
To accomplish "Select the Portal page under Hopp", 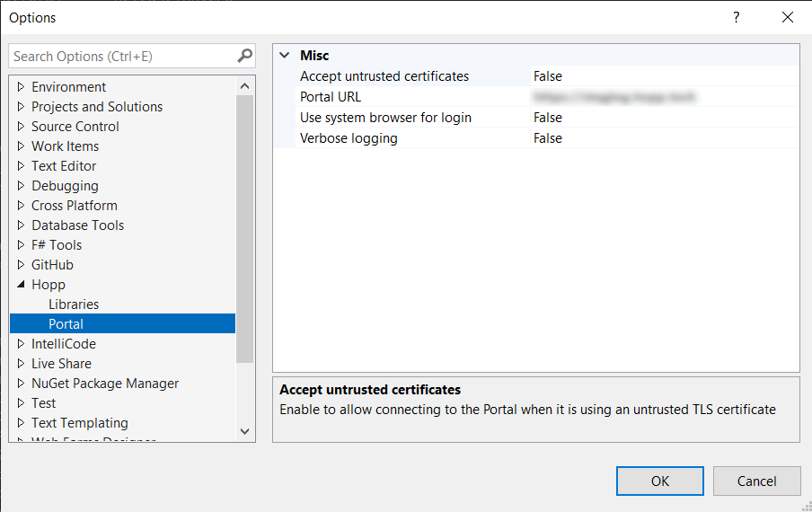I will (122, 323).
